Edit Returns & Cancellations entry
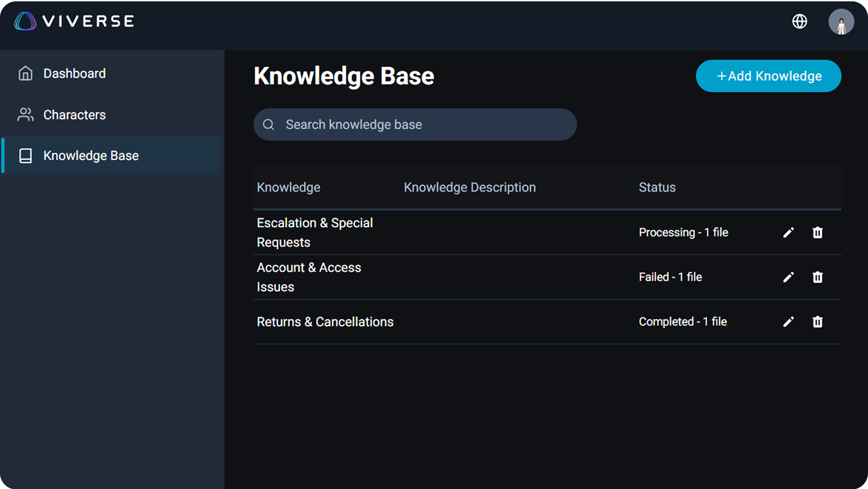The width and height of the screenshot is (868, 489). pyautogui.click(x=788, y=322)
